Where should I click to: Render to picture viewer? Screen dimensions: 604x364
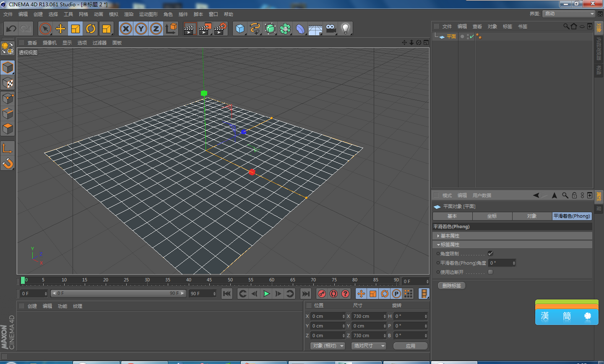coord(205,29)
